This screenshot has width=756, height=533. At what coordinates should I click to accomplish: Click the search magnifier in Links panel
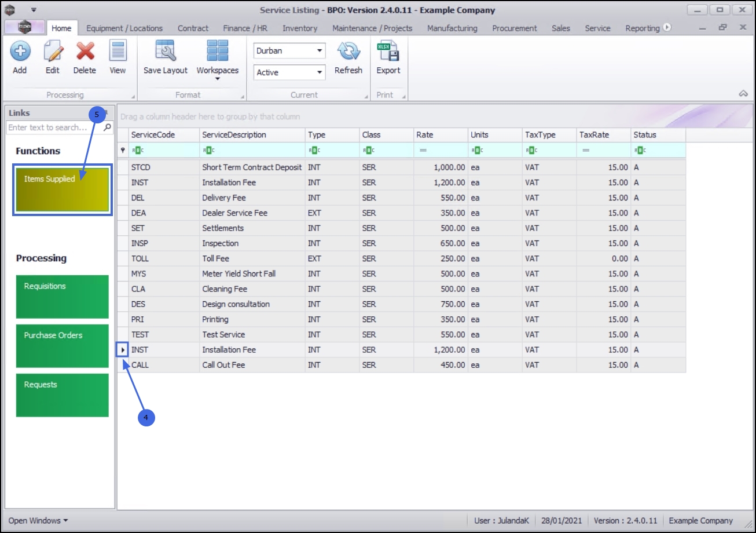(x=108, y=127)
